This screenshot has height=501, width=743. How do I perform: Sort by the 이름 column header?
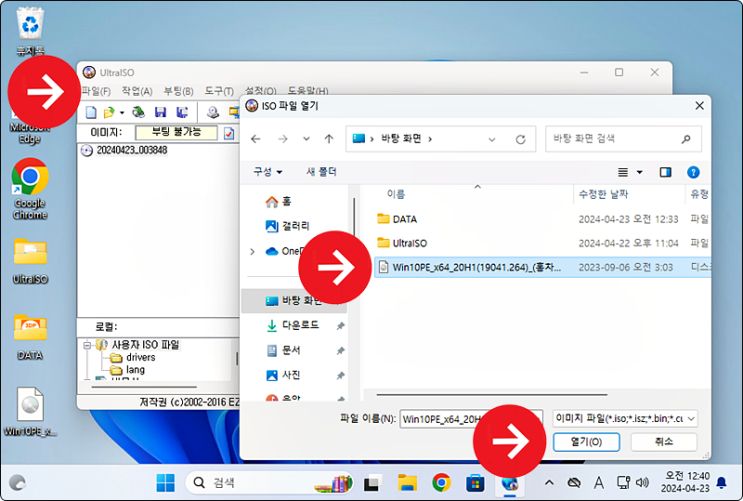pos(396,194)
